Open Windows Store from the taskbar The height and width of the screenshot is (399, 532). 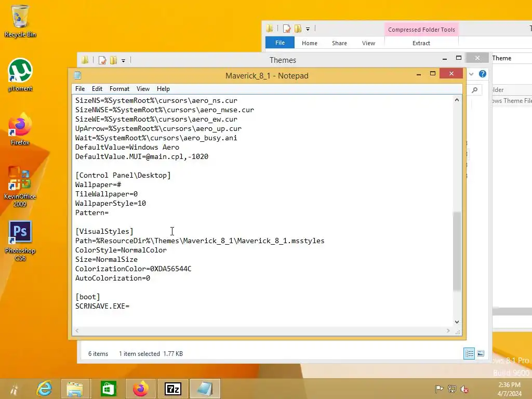coord(109,389)
